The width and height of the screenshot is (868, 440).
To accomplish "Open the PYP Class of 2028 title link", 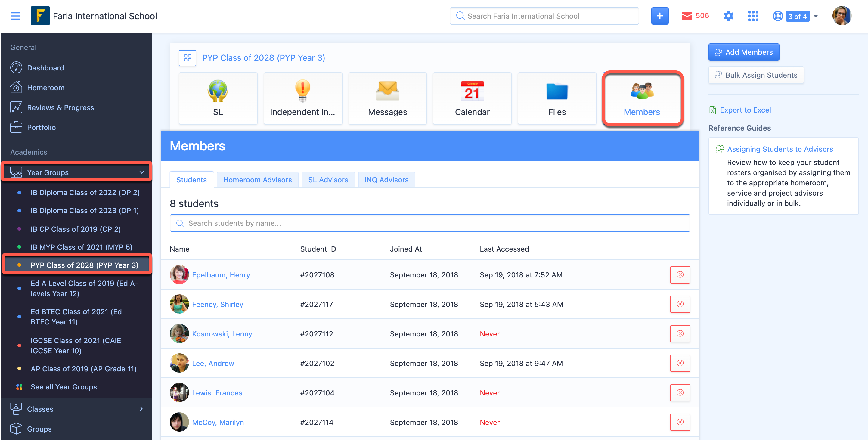I will 264,58.
